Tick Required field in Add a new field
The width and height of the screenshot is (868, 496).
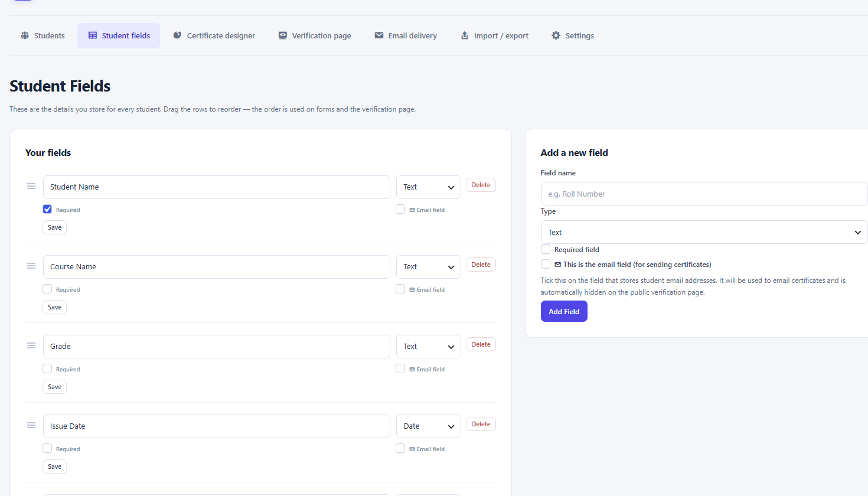point(546,249)
